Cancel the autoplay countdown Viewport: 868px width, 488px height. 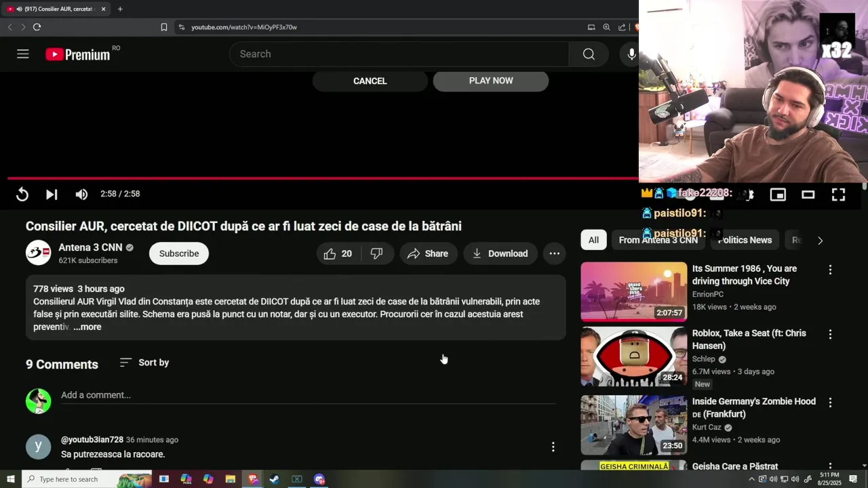point(370,81)
